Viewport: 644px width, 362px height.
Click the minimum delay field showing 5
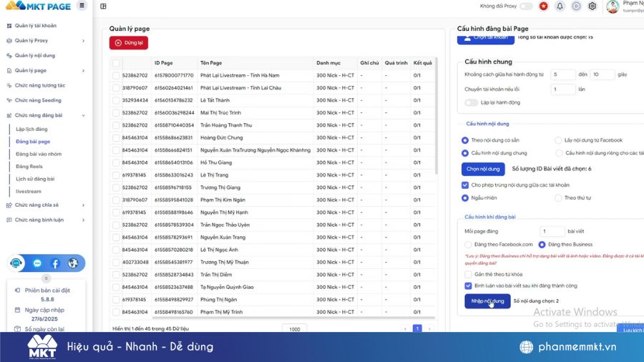(x=562, y=74)
